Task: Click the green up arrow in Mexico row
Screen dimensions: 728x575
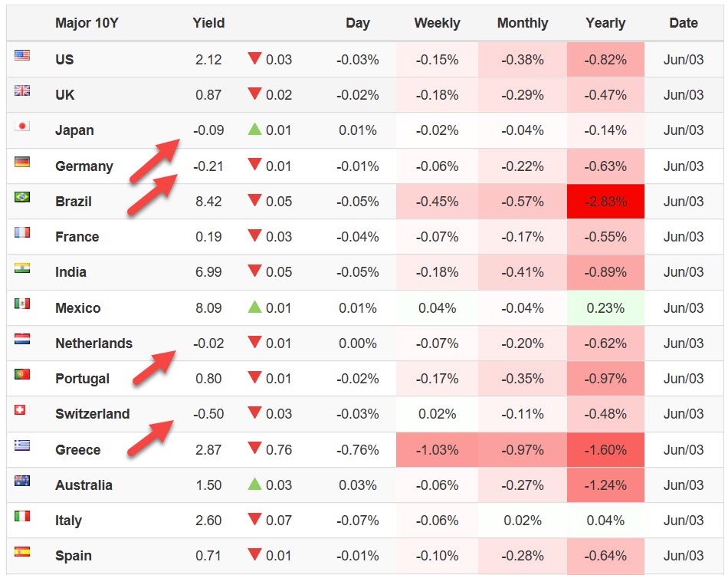Action: 255,307
